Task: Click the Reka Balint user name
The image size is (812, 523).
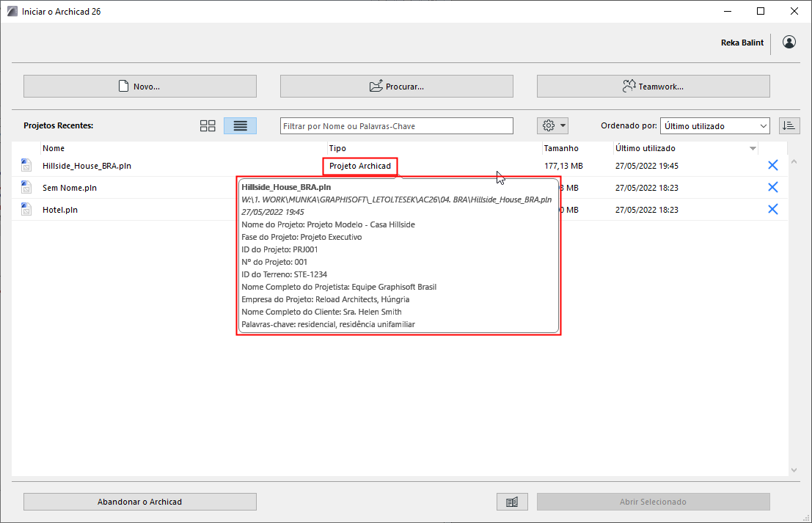Action: [x=742, y=43]
